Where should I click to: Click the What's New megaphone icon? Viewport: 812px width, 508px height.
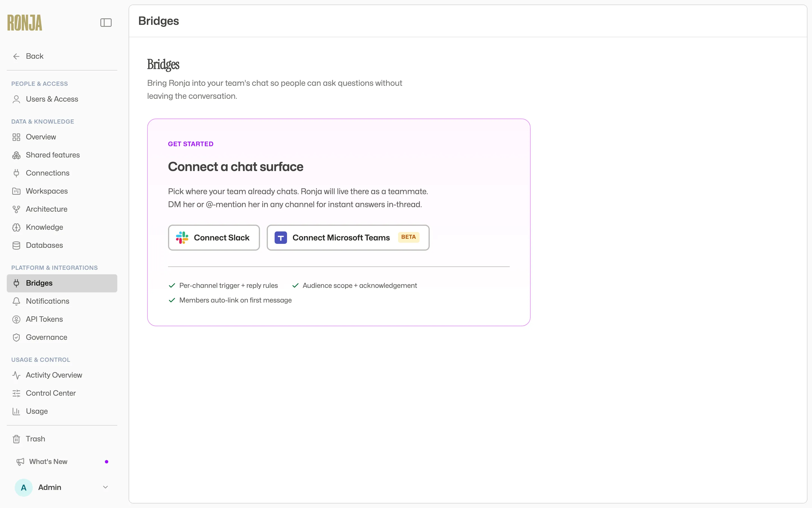[20, 462]
